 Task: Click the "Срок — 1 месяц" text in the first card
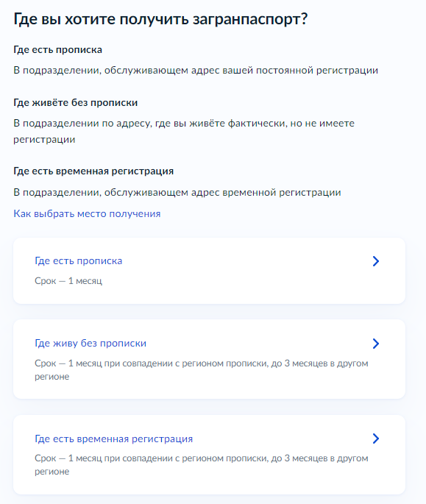coord(68,281)
